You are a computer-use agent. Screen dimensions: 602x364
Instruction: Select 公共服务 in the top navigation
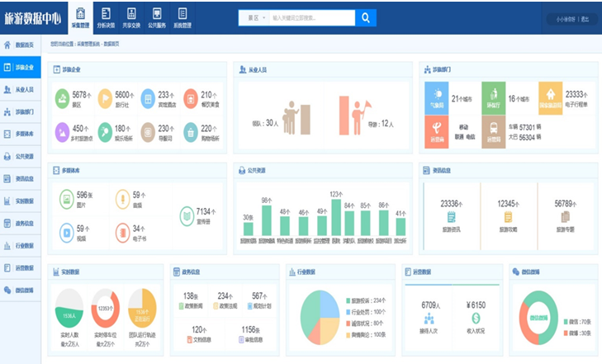point(156,17)
